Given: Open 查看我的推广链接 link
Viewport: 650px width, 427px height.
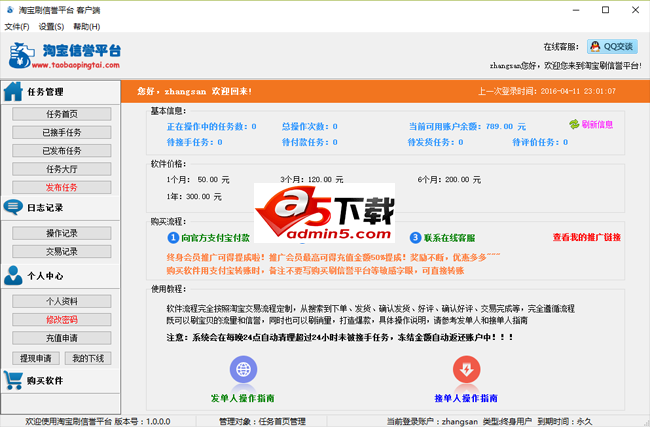Looking at the screenshot, I should pyautogui.click(x=587, y=237).
